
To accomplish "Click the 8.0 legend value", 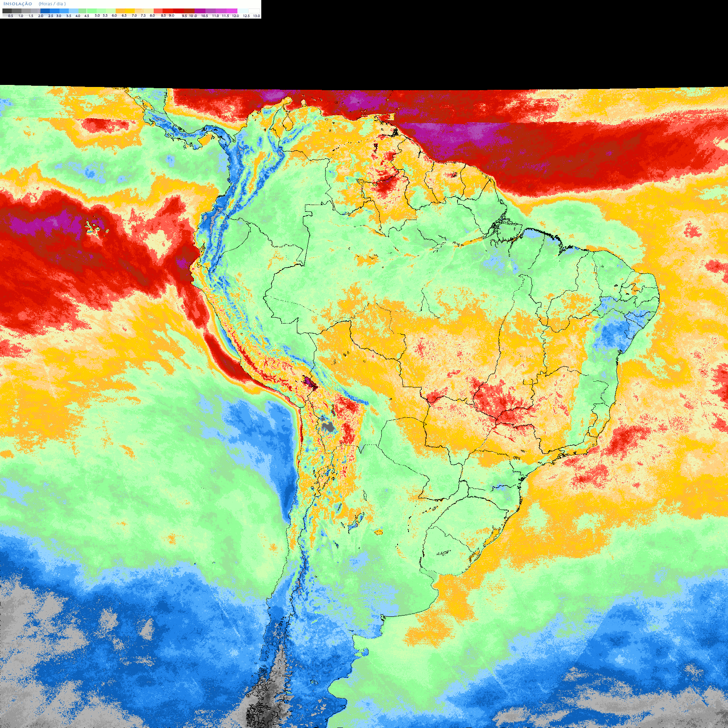I will click(x=152, y=15).
